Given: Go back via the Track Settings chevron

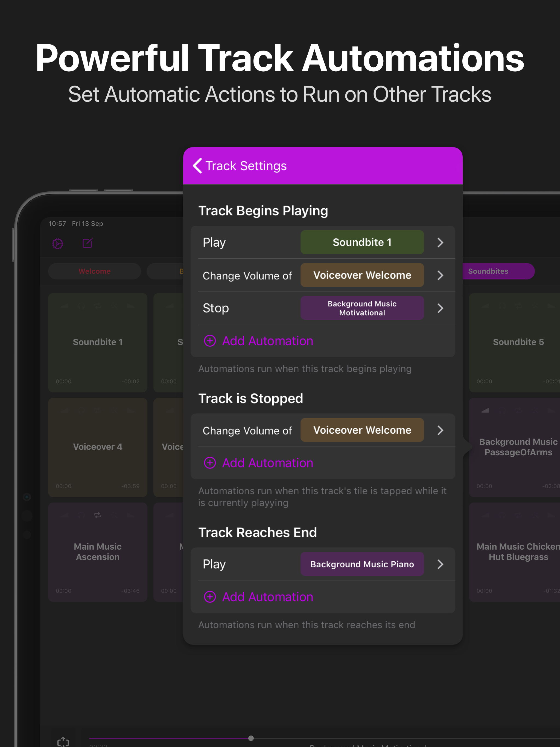Looking at the screenshot, I should click(x=198, y=166).
